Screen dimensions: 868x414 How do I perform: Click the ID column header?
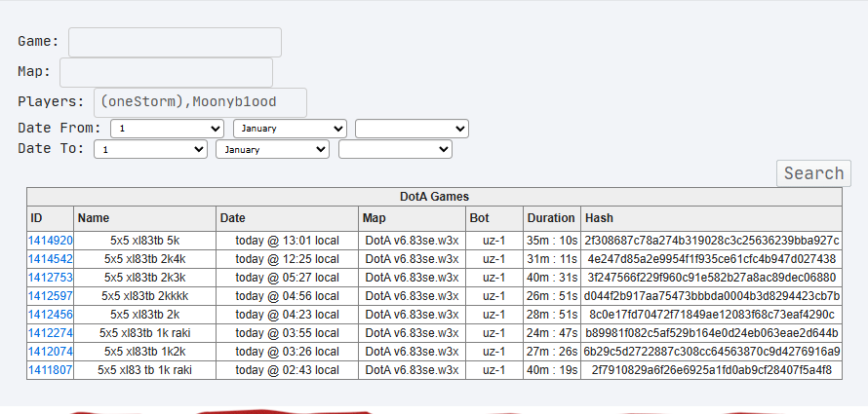(x=51, y=218)
